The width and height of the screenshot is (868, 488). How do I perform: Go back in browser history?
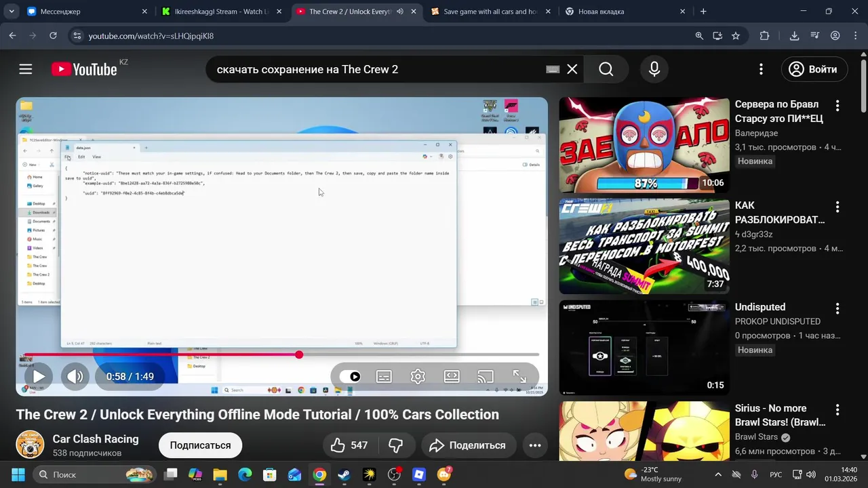[12, 36]
